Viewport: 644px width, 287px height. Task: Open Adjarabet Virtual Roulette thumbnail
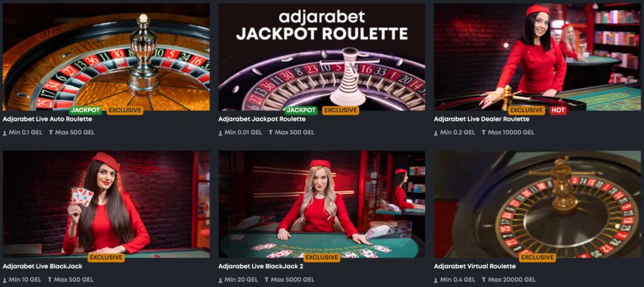point(537,204)
